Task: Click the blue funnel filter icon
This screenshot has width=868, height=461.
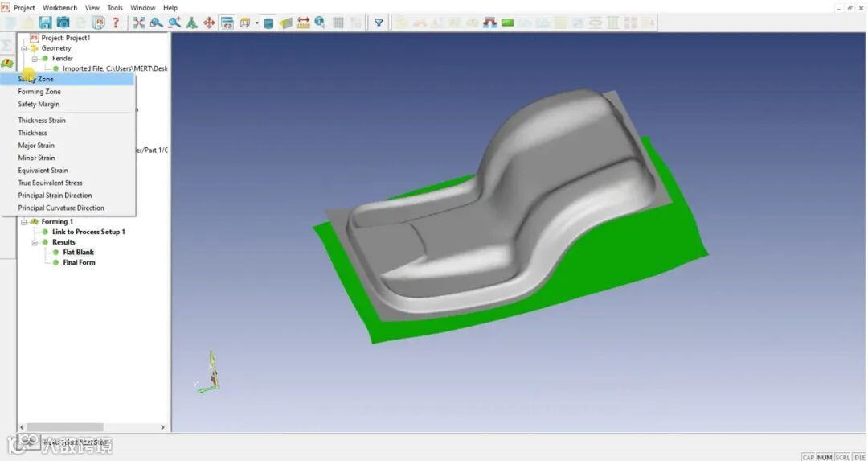Action: [379, 23]
